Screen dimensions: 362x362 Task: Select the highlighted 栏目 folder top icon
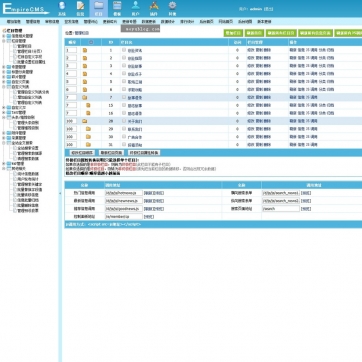[99, 8]
